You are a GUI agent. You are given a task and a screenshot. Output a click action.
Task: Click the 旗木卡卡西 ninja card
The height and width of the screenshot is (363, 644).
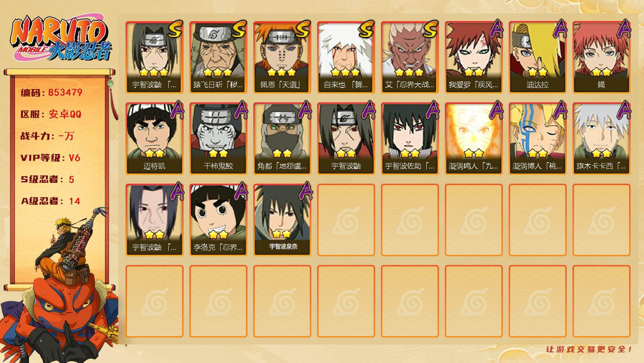[601, 139]
